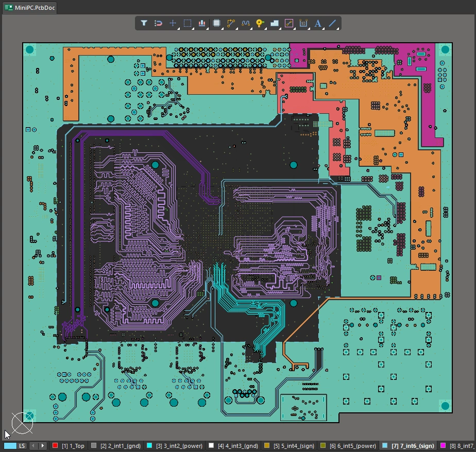
Task: Select the move objects cross tool
Action: click(x=173, y=23)
